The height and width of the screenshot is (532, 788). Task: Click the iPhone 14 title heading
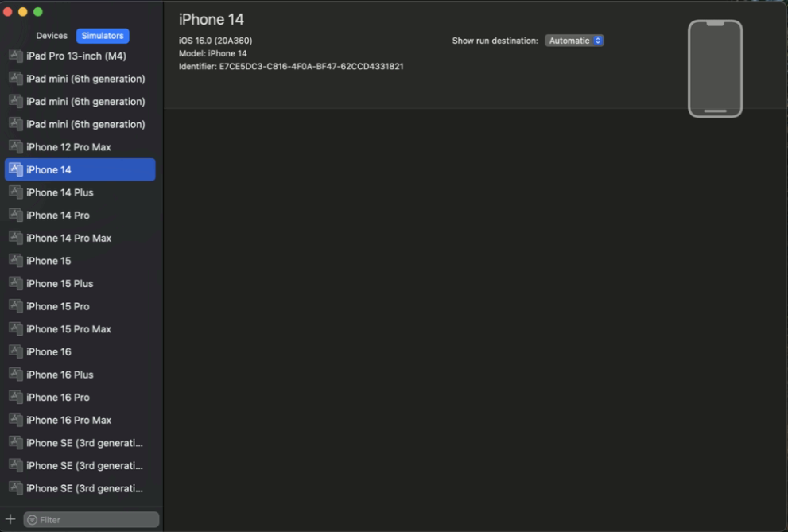coord(211,20)
